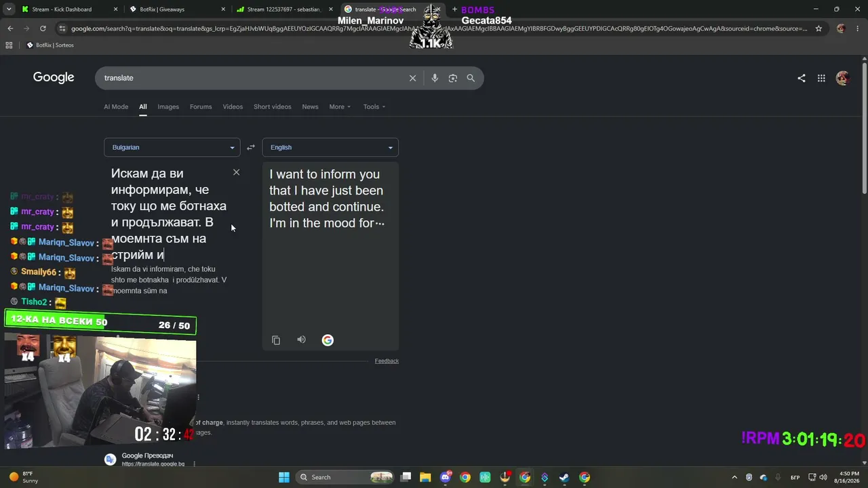Clear the Bulgarian source text
The height and width of the screenshot is (488, 868).
[x=236, y=172]
